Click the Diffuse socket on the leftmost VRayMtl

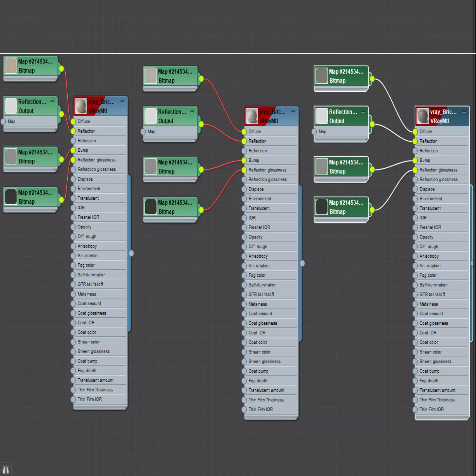click(73, 121)
